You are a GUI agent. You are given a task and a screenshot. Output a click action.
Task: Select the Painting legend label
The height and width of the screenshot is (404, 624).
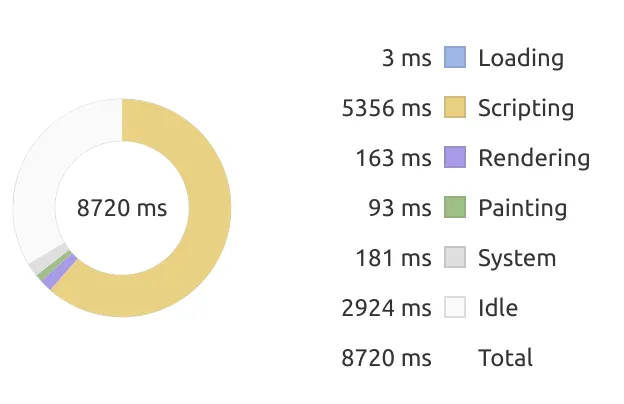coord(522,208)
